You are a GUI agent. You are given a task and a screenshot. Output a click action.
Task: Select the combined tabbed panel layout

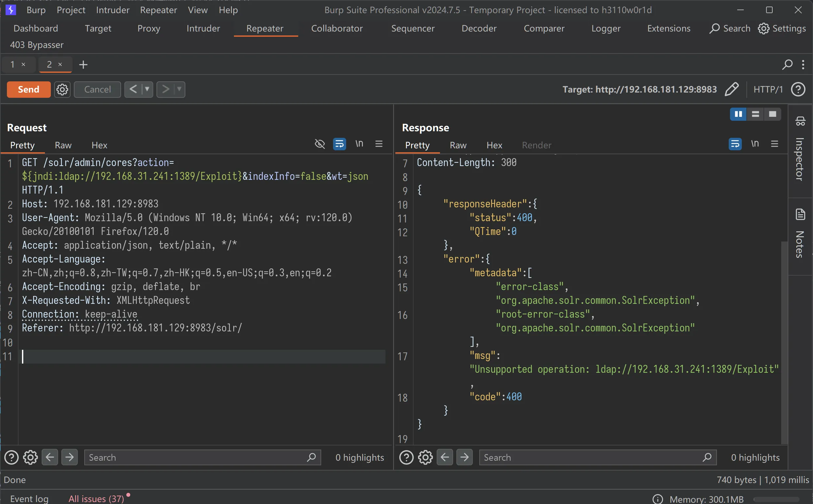point(773,114)
